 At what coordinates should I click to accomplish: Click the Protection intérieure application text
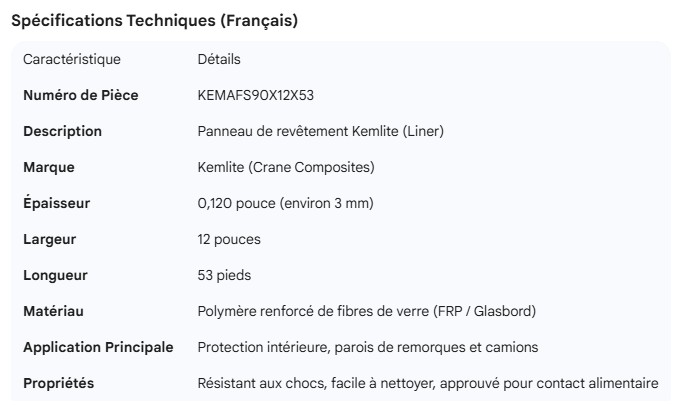(368, 348)
